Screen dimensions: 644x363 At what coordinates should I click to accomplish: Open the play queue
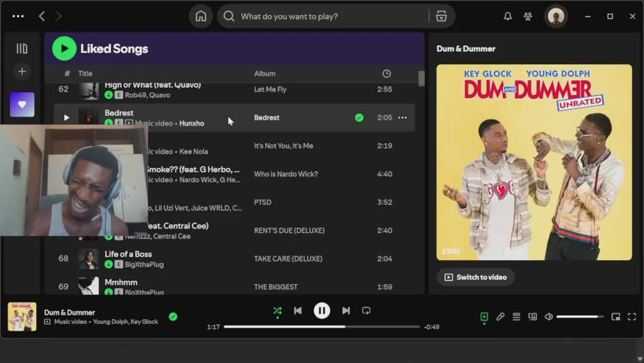click(516, 317)
